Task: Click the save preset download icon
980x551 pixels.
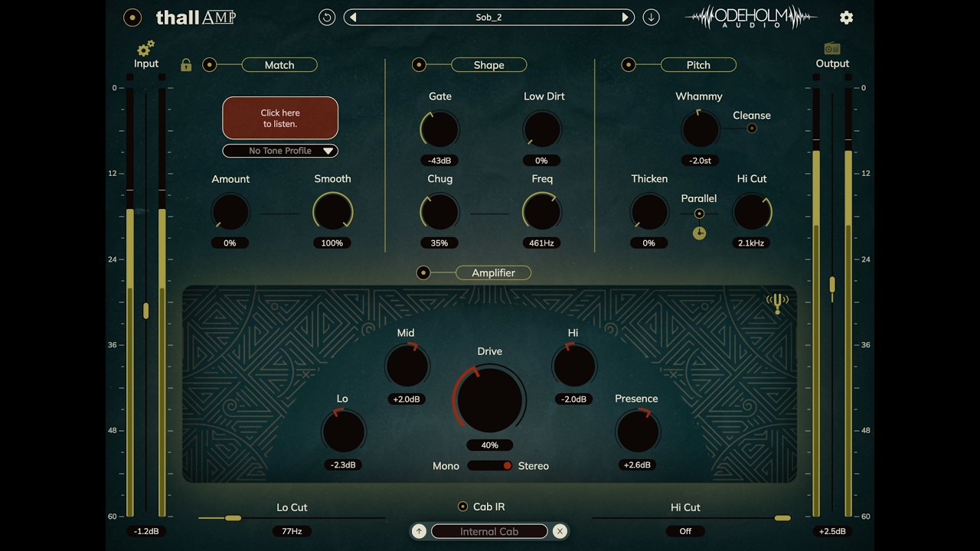Action: 651,17
